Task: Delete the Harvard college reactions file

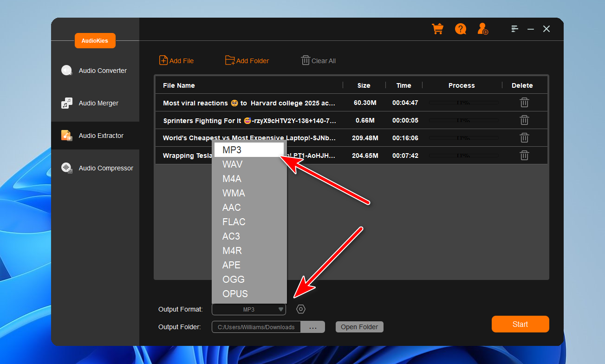Action: coord(524,103)
